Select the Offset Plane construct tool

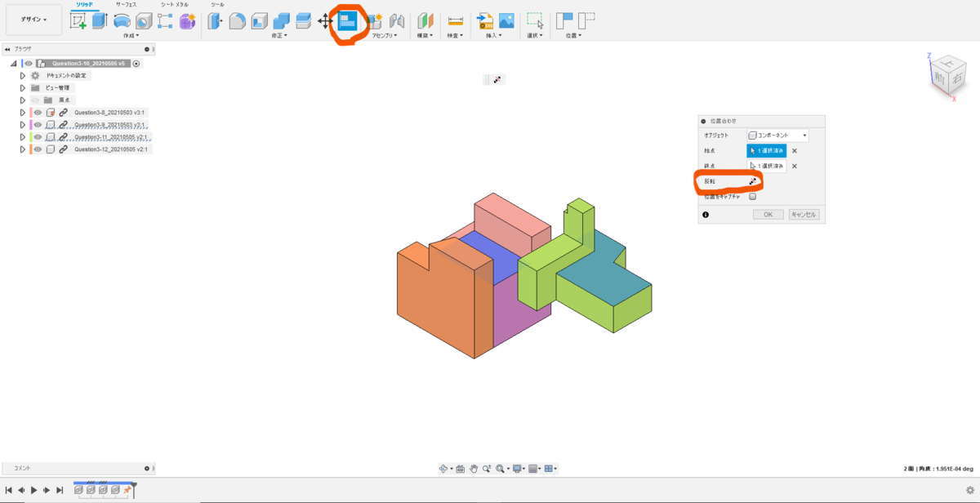pos(426,21)
